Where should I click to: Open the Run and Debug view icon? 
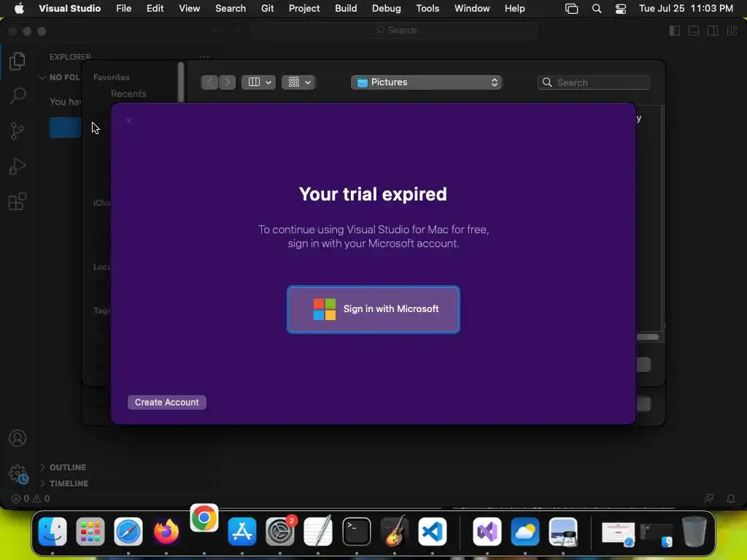click(x=18, y=166)
